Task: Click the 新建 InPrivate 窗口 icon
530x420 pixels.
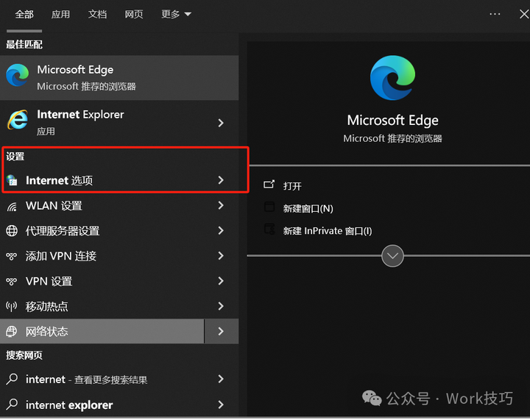Action: click(269, 229)
